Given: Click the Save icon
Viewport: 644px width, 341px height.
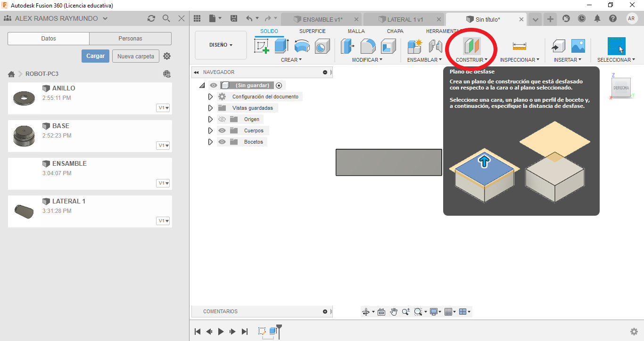Looking at the screenshot, I should [234, 18].
